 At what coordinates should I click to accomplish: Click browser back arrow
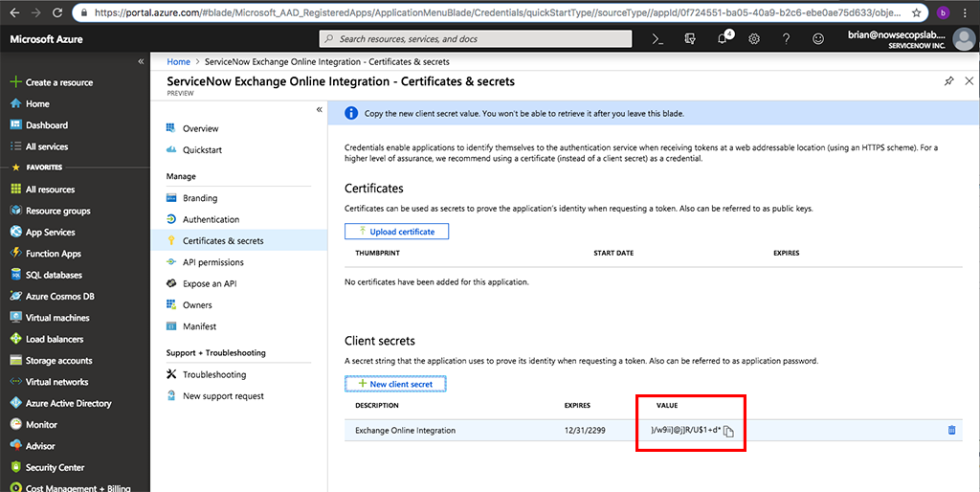[14, 12]
